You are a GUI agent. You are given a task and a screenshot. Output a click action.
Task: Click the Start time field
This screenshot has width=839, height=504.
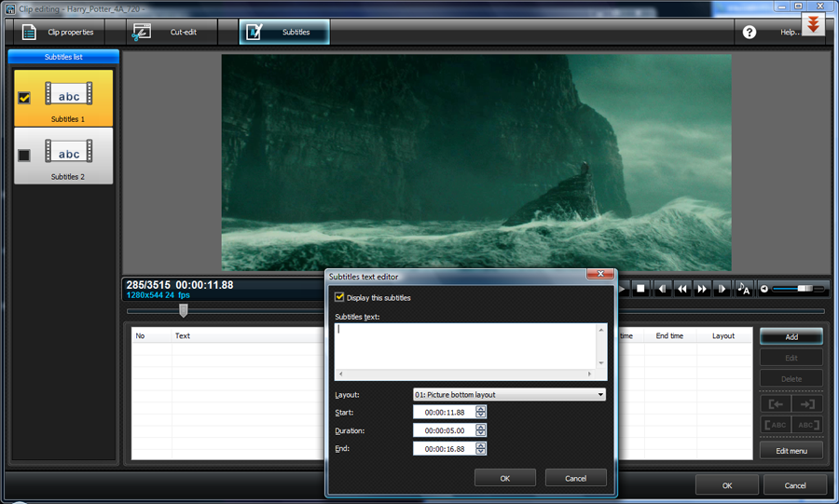pyautogui.click(x=444, y=412)
